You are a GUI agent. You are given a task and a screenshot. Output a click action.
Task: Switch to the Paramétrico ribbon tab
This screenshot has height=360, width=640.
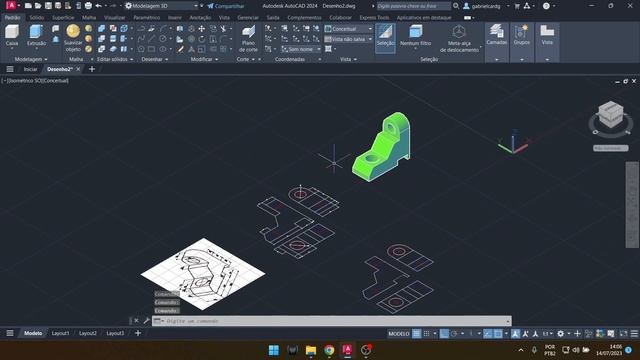(147, 18)
